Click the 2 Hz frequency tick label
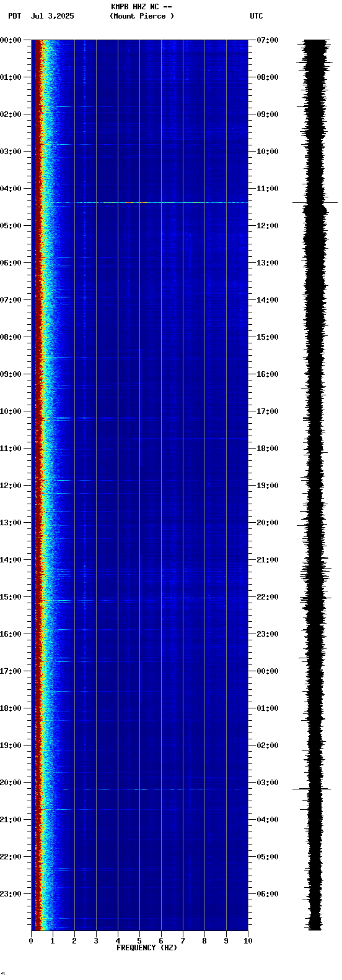Viewport: 342px width, 980px height. click(74, 941)
